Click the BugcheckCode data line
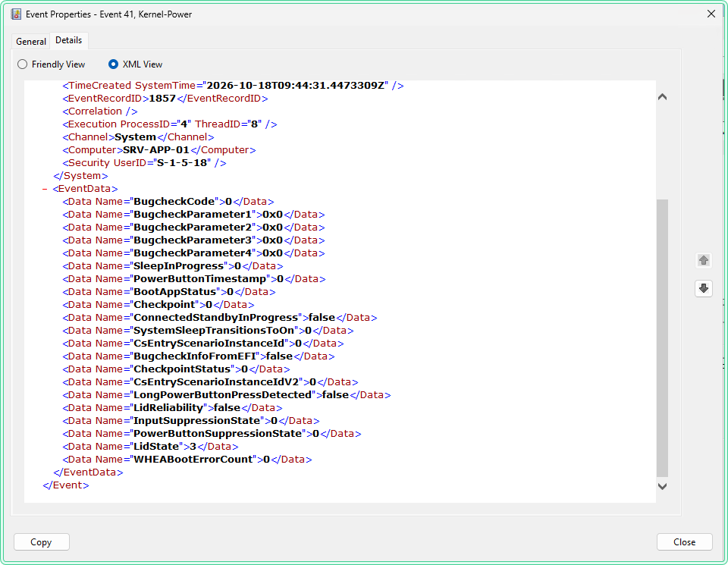 168,202
